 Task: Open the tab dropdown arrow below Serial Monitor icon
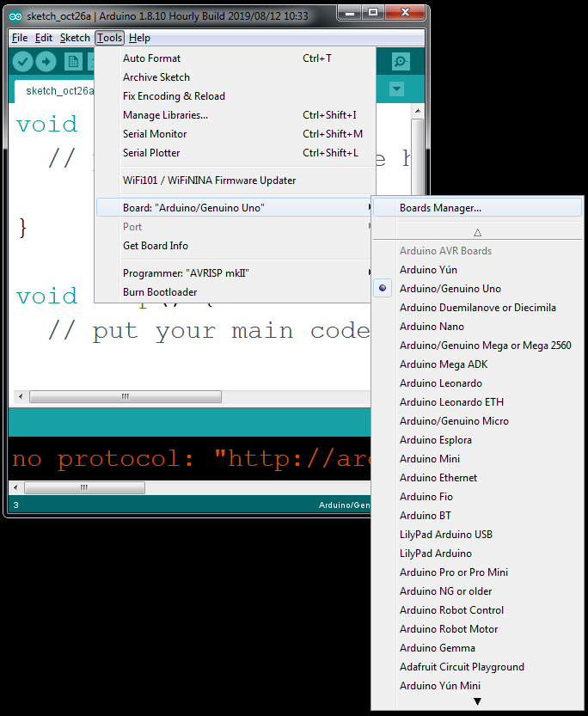coord(396,89)
